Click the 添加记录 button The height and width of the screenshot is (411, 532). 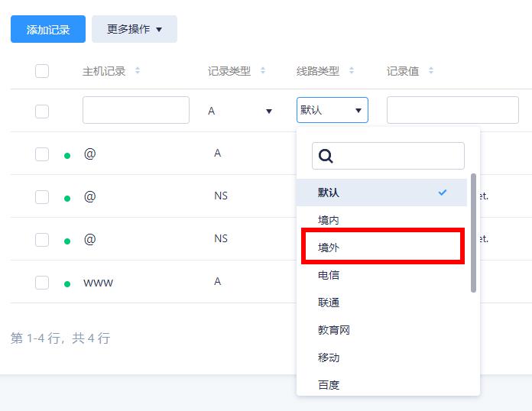(x=48, y=29)
